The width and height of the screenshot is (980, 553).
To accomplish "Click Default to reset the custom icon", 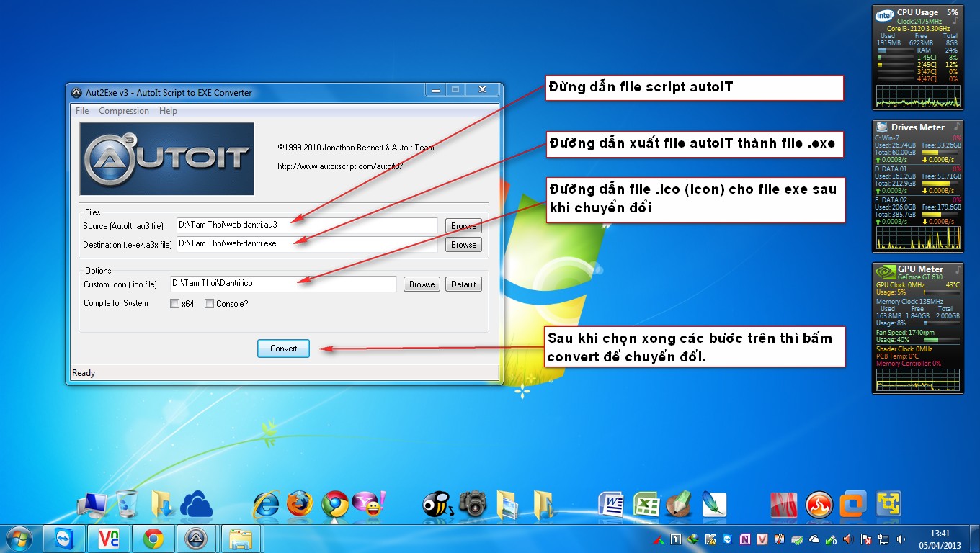I will 463,284.
